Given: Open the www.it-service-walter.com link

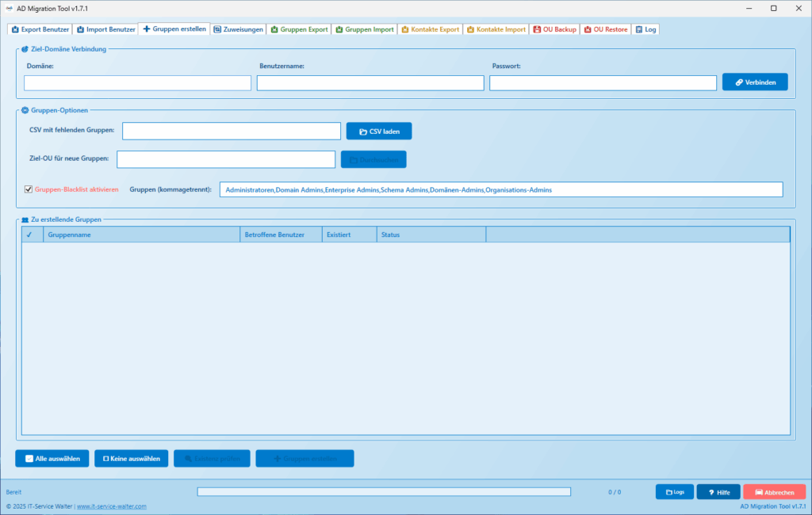Looking at the screenshot, I should click(x=111, y=506).
